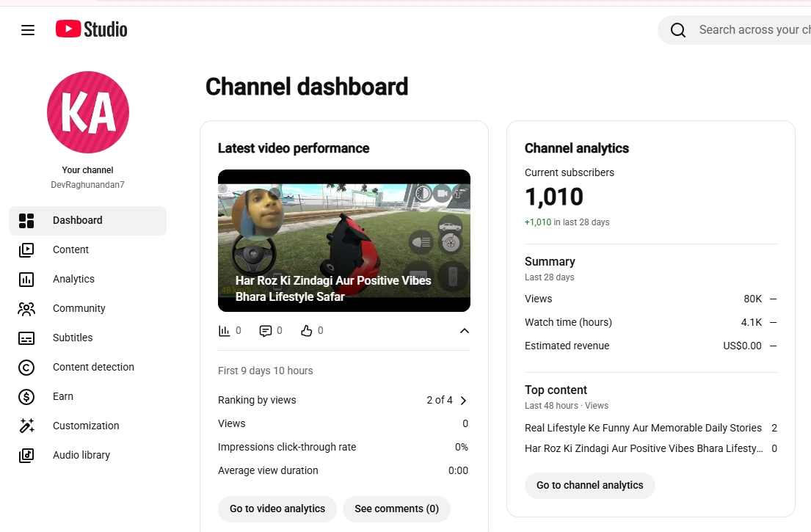Open top content Real Lifestyle Ke Funny video
Viewport: 811px width, 532px height.
tap(643, 428)
